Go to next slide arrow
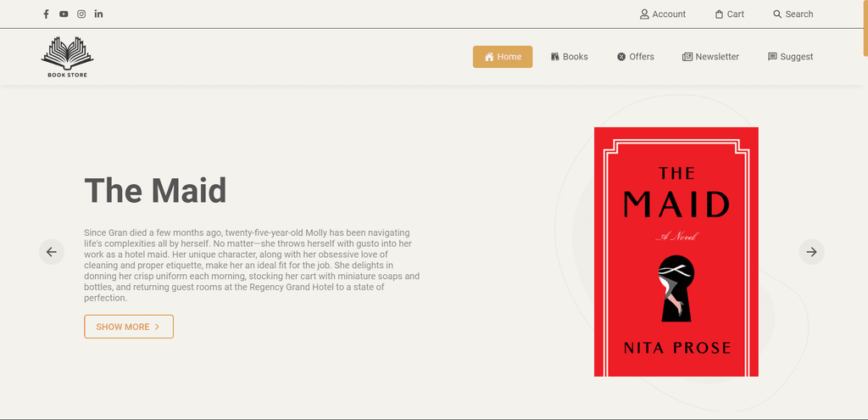 [811, 252]
